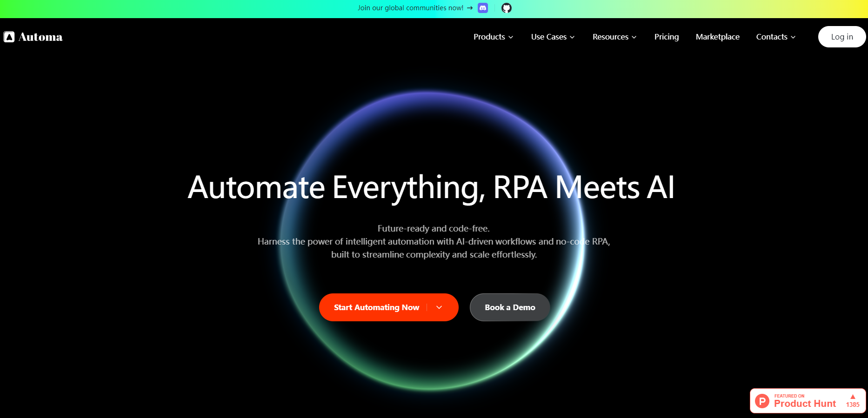Click the 'Automate Everything, RPA Meets AI' headline

point(431,187)
